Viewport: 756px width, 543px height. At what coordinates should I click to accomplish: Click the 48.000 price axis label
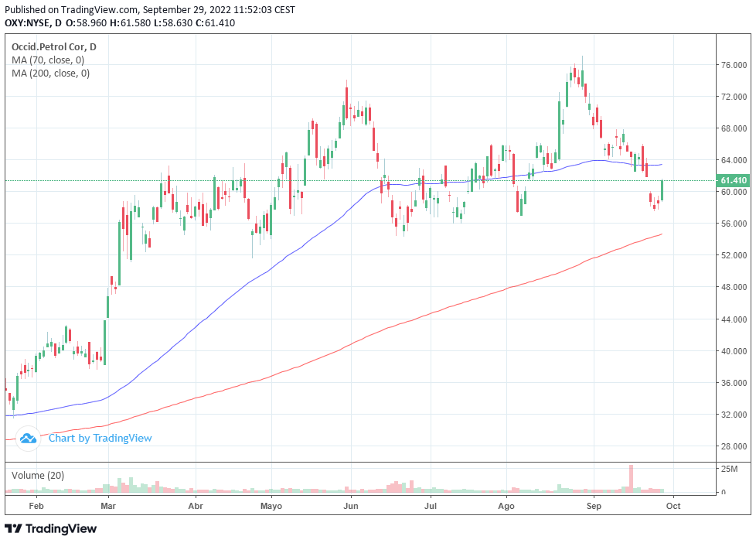[734, 287]
